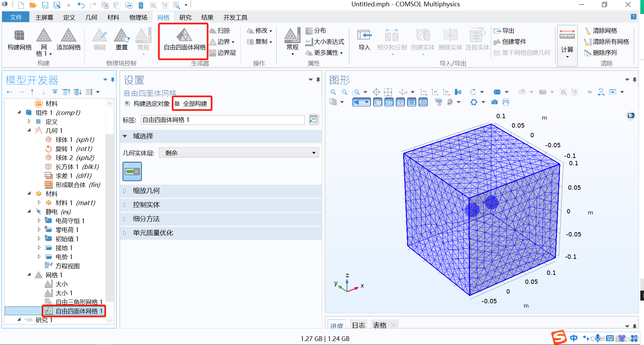Expand the 细分方法 section
Image resolution: width=644 pixels, height=345 pixels.
[125, 219]
